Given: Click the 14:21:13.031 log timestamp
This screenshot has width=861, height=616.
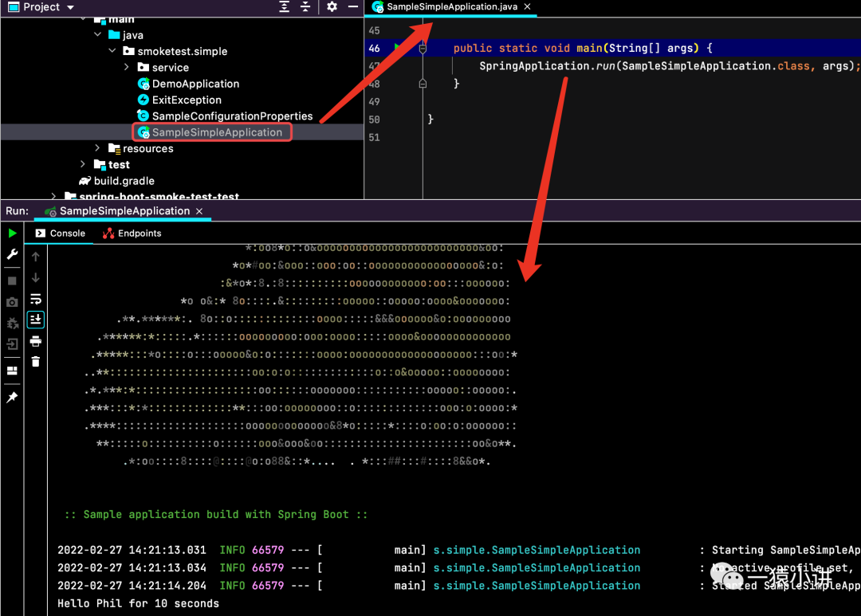Looking at the screenshot, I should pyautogui.click(x=167, y=550).
